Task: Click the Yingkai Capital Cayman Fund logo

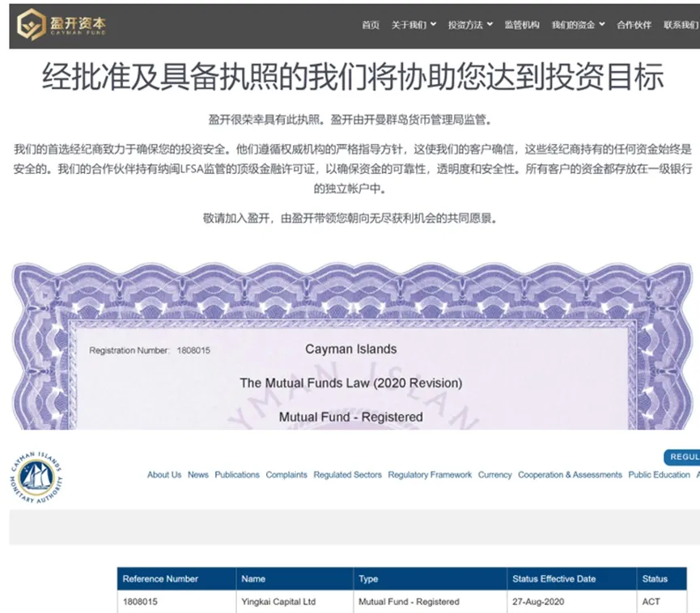Action: 62,24
